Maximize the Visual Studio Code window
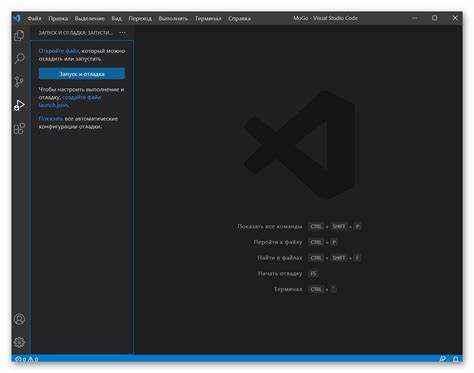This screenshot has width=474, height=373. pos(435,18)
